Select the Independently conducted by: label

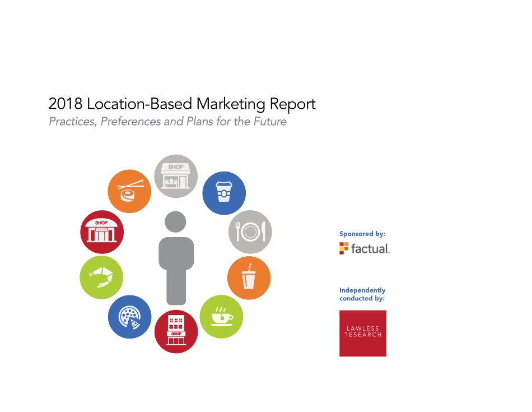(362, 294)
